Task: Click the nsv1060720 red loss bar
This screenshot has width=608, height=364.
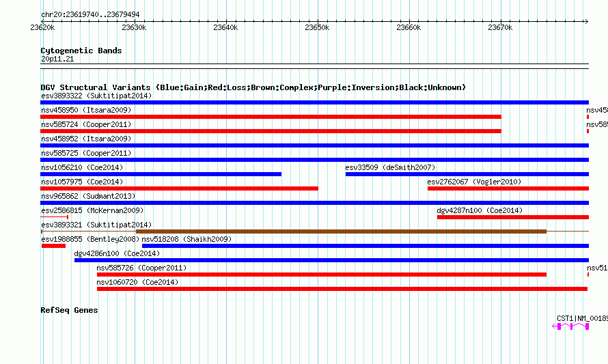Action: [x=342, y=289]
